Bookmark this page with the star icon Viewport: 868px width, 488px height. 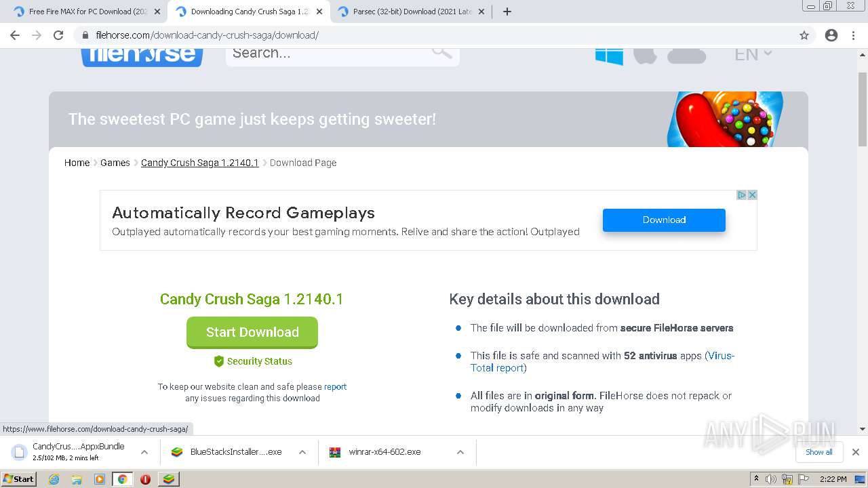804,35
